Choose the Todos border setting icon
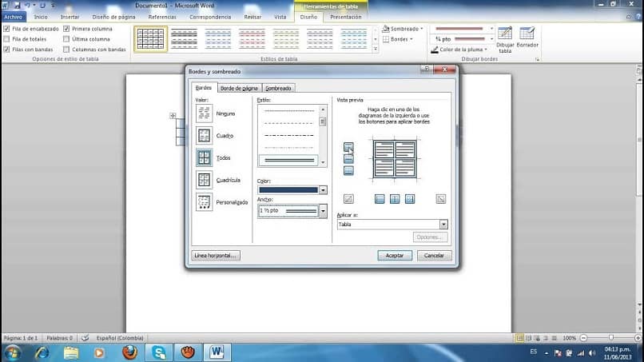This screenshot has width=644, height=362. point(204,157)
